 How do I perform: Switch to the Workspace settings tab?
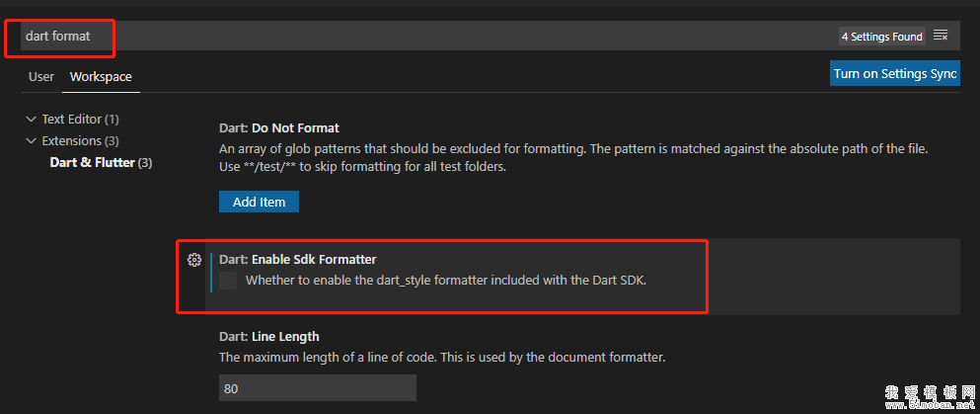[x=101, y=77]
